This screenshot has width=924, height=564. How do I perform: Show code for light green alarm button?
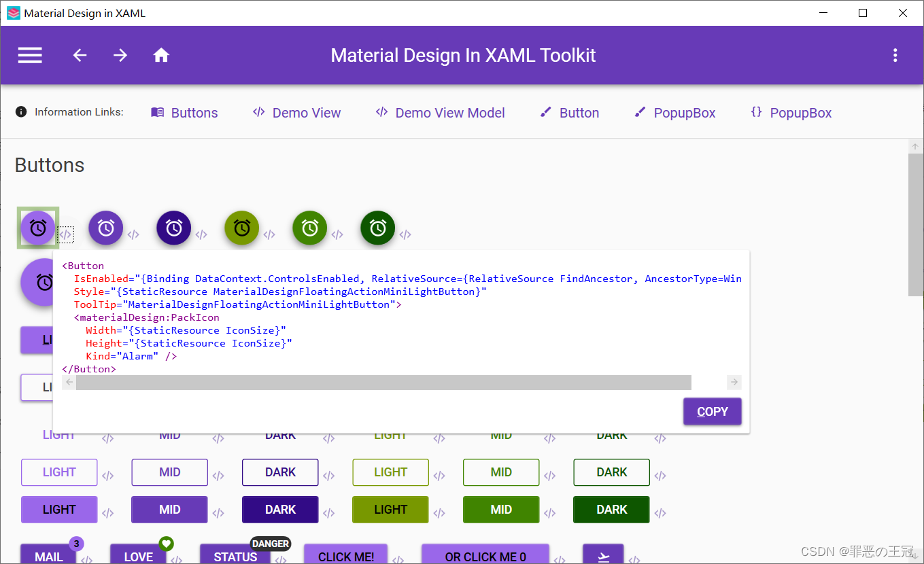269,234
